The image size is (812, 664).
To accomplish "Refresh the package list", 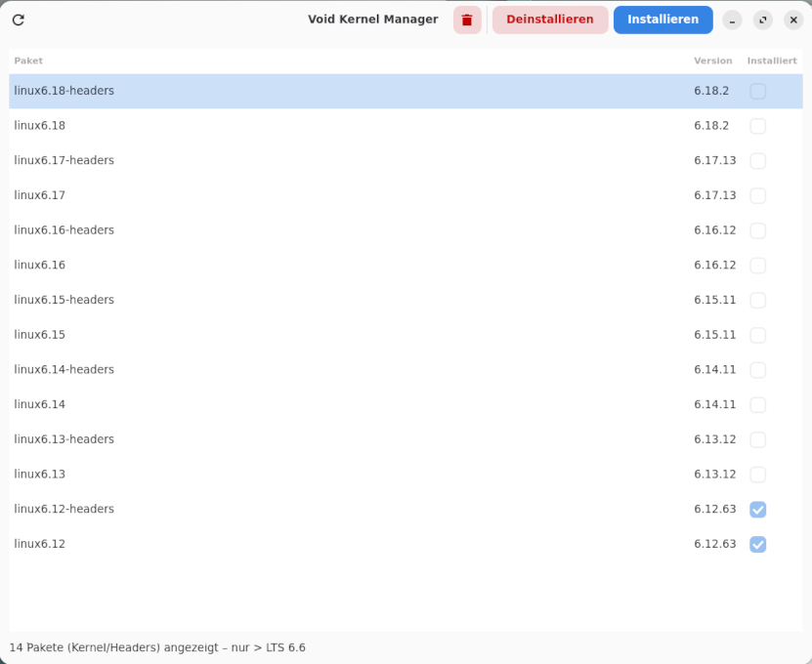I will click(18, 19).
